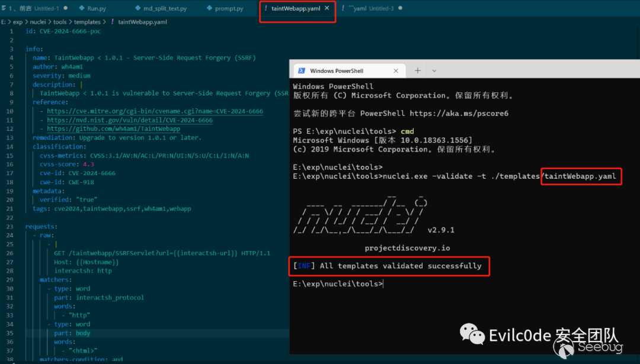Click the 'templates' breadcrumb segment
This screenshot has width=640, height=364.
[x=87, y=22]
